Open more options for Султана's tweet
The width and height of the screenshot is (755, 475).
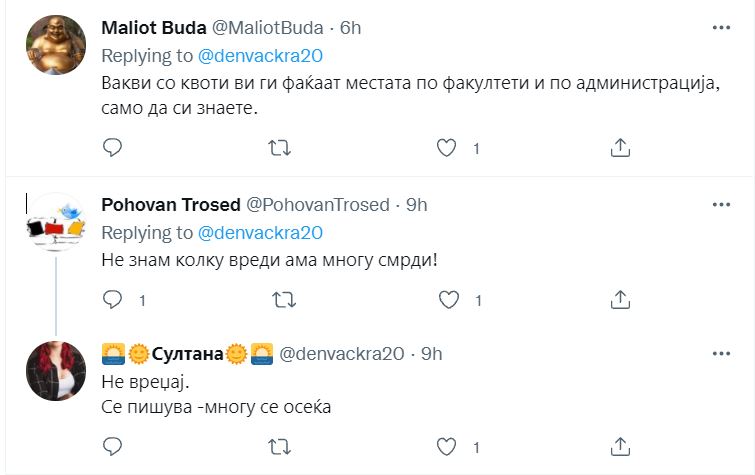click(720, 353)
